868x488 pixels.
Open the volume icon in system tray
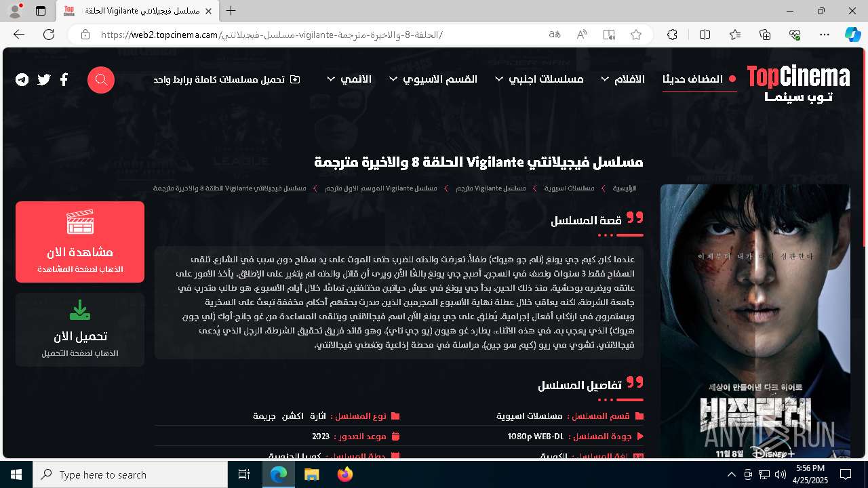point(780,474)
